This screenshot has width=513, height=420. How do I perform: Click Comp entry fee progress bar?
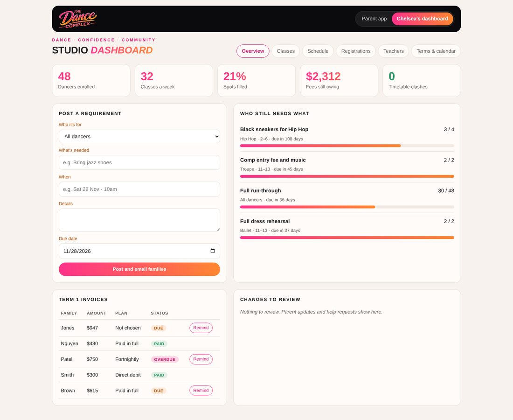(x=347, y=176)
